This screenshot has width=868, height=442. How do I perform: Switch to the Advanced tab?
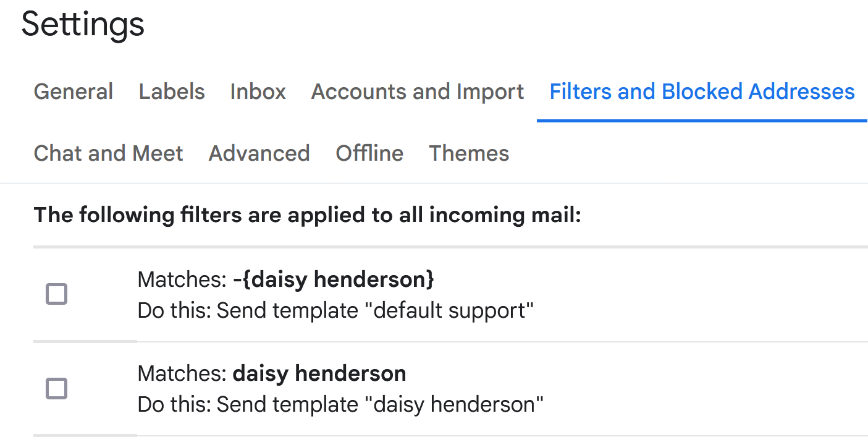tap(259, 153)
